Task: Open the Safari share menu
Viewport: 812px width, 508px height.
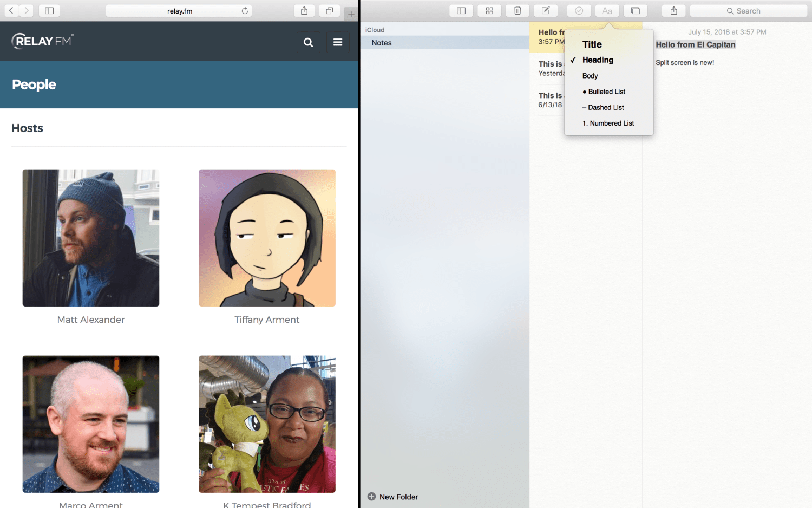Action: point(304,11)
